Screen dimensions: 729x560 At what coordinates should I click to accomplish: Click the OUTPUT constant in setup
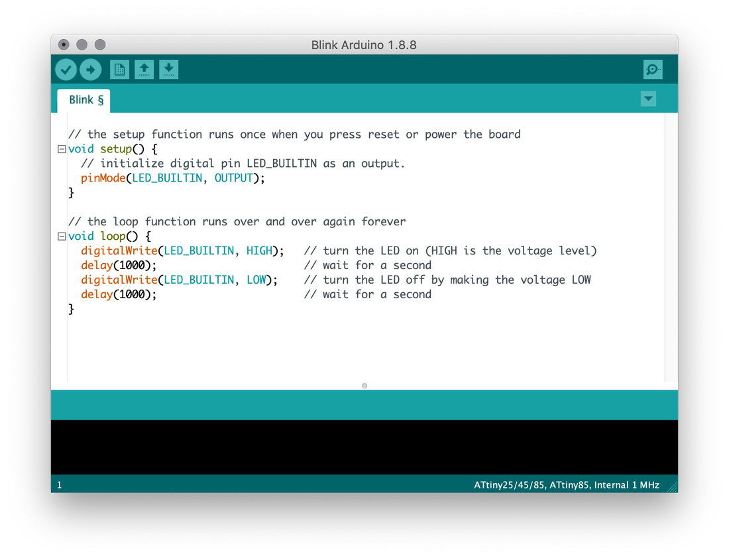pos(233,178)
